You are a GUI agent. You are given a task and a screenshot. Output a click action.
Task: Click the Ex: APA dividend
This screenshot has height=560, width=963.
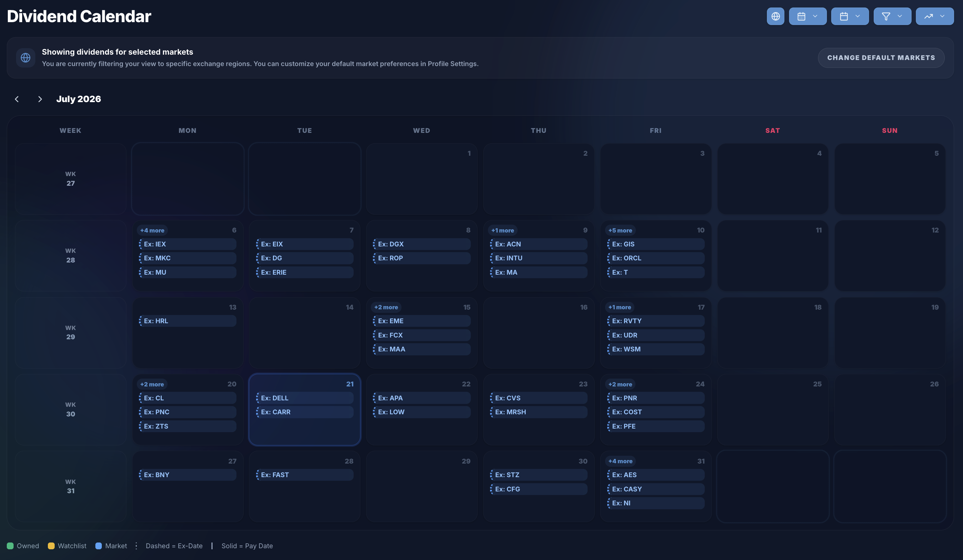click(x=421, y=398)
